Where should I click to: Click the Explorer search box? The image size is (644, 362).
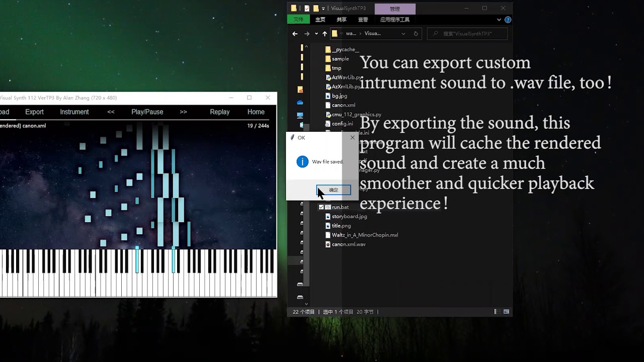coord(467,34)
